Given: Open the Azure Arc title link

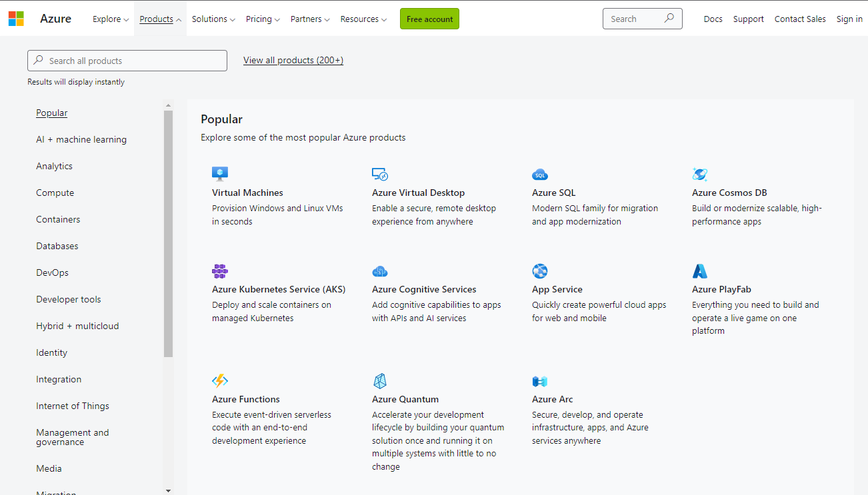Looking at the screenshot, I should click(x=553, y=399).
